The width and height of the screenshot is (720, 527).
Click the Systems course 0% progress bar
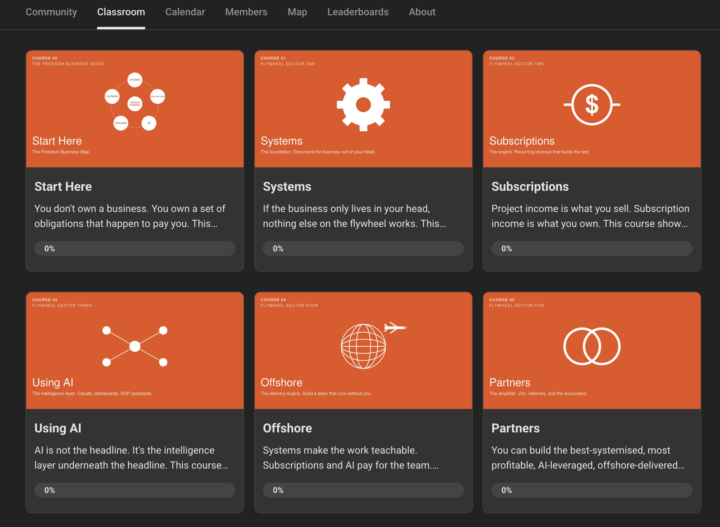click(363, 248)
